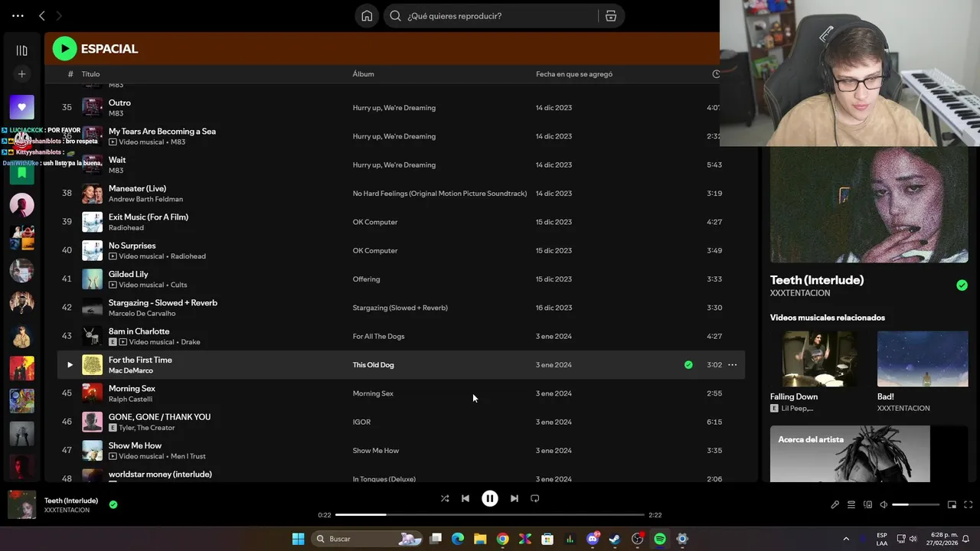Sort by the Álbum column header

pyautogui.click(x=363, y=74)
